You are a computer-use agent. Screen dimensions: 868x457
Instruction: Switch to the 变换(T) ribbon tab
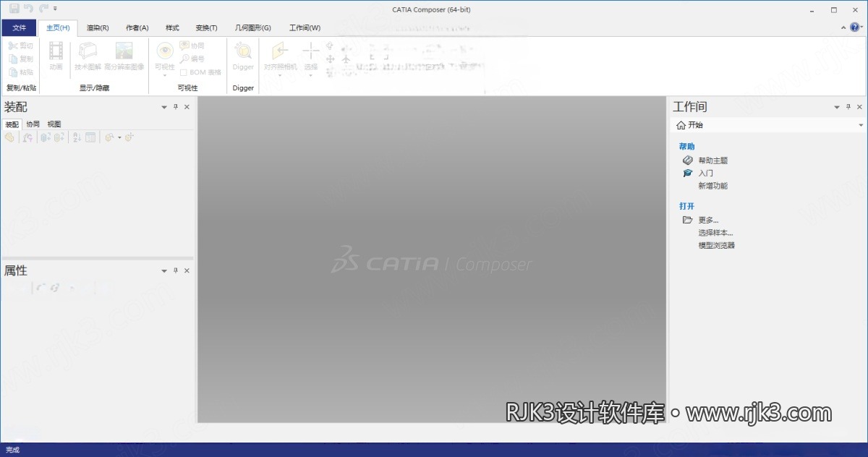click(206, 28)
